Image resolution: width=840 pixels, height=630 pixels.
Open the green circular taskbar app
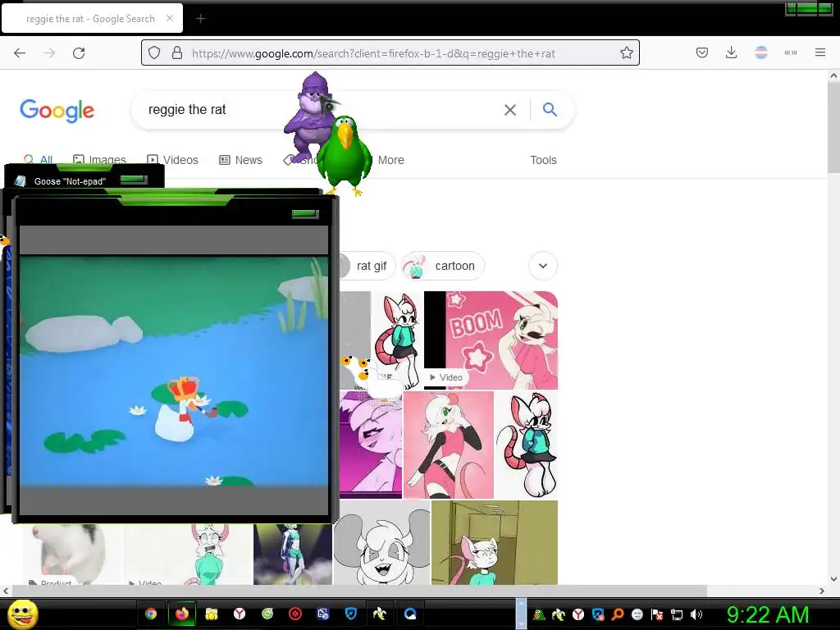click(x=267, y=614)
